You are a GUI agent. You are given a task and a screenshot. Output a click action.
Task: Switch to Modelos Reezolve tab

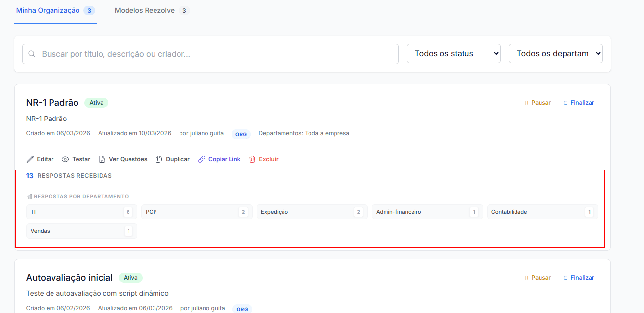click(x=145, y=10)
